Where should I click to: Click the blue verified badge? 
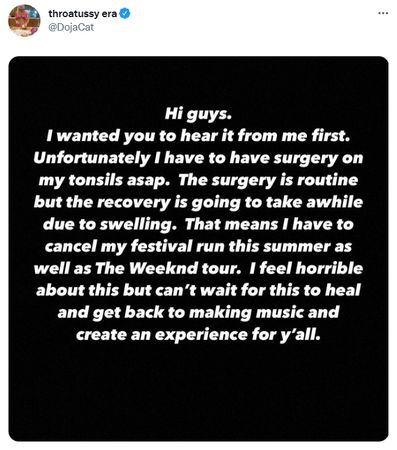[x=125, y=14]
